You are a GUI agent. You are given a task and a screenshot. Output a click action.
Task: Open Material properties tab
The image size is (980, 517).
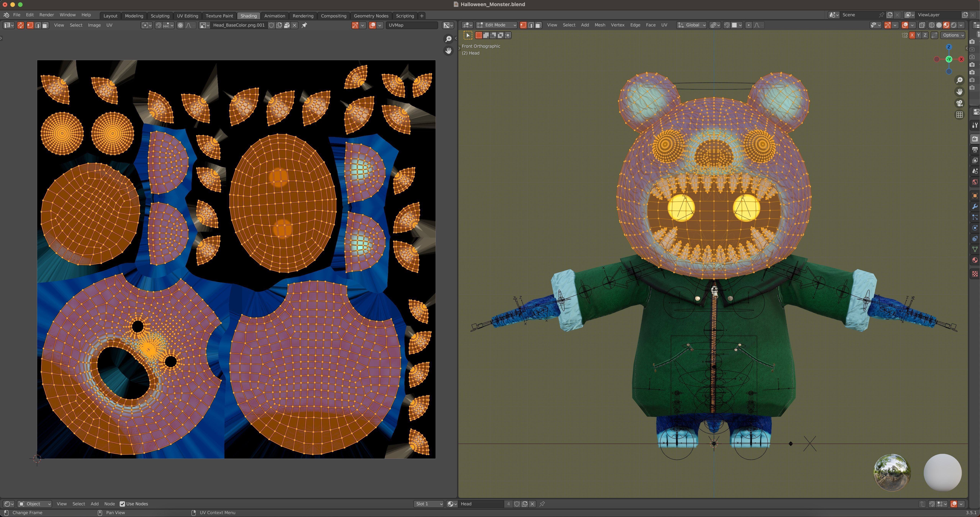975,260
